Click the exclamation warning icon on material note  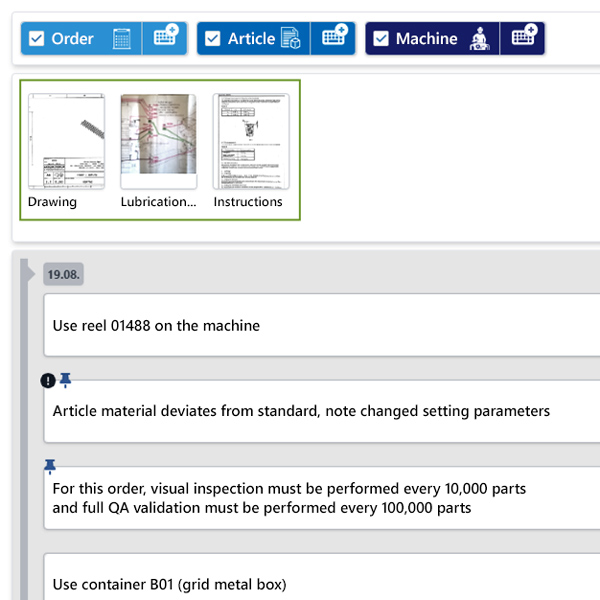pos(48,381)
